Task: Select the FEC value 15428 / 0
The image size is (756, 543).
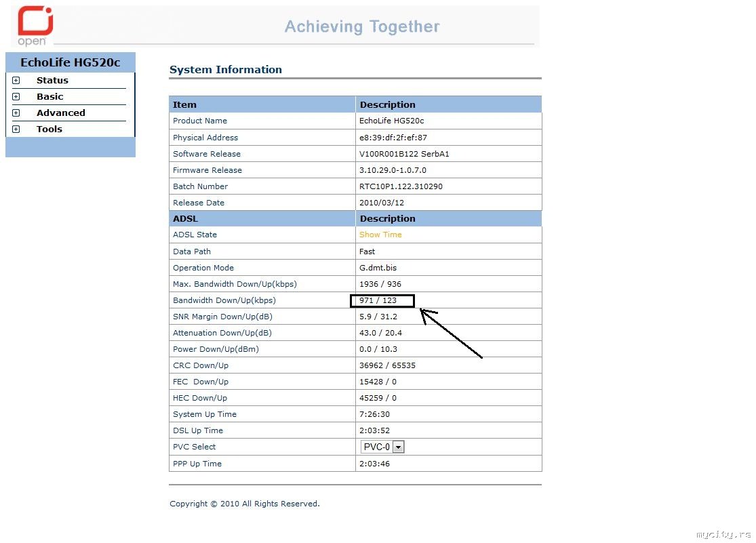Action: [x=378, y=382]
